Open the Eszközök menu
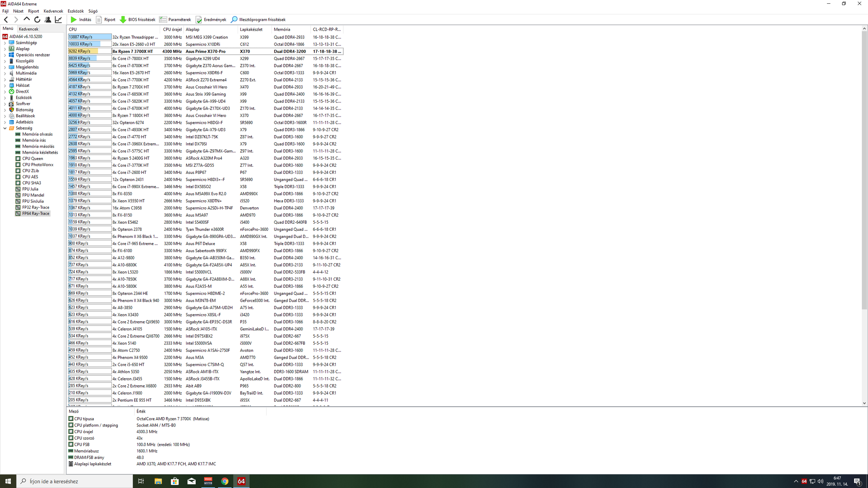Viewport: 868px width, 488px height. pos(75,11)
